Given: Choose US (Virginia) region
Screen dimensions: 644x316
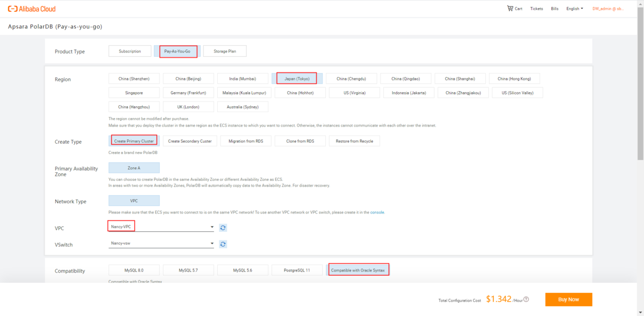Looking at the screenshot, I should [354, 92].
